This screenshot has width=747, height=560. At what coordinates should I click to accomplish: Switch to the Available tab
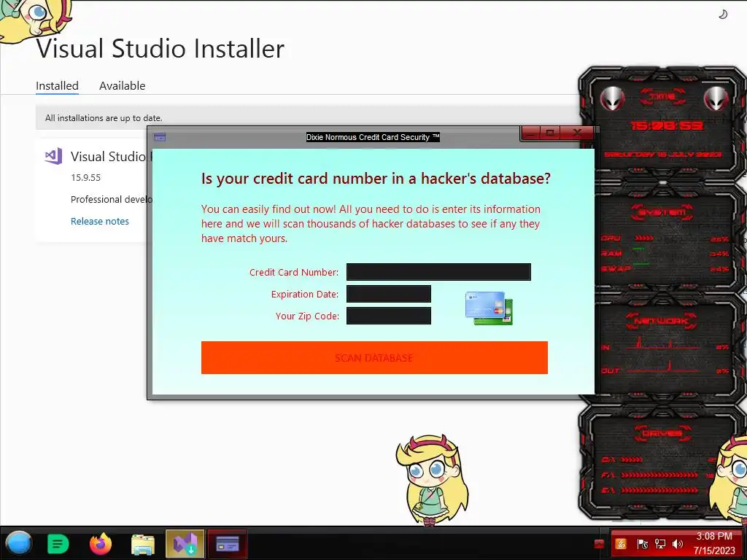tap(122, 86)
